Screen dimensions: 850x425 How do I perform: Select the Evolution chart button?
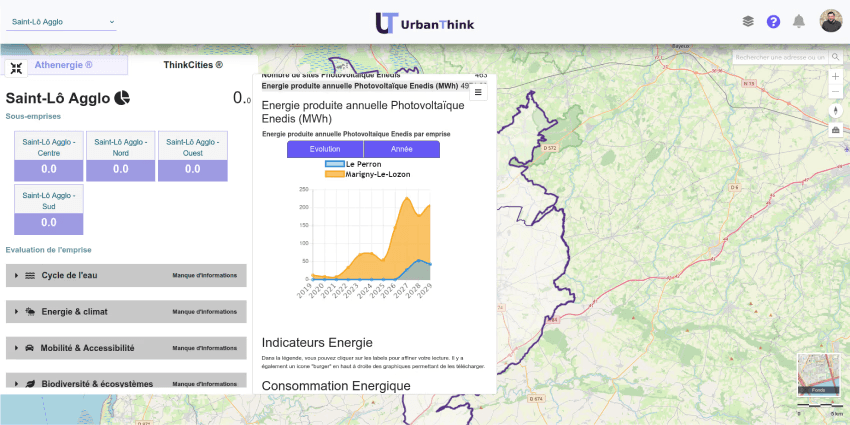(325, 149)
